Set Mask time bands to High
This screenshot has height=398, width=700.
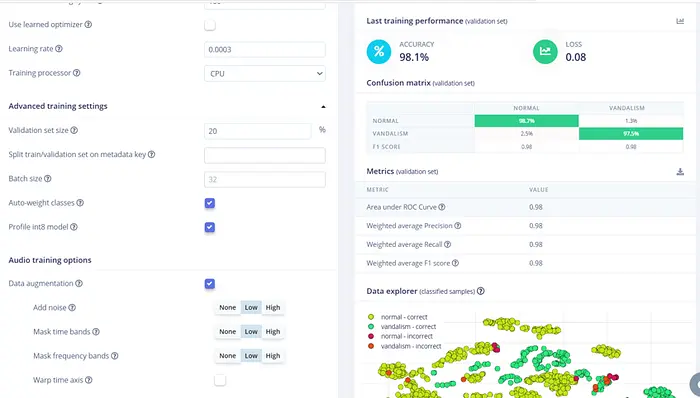[273, 332]
